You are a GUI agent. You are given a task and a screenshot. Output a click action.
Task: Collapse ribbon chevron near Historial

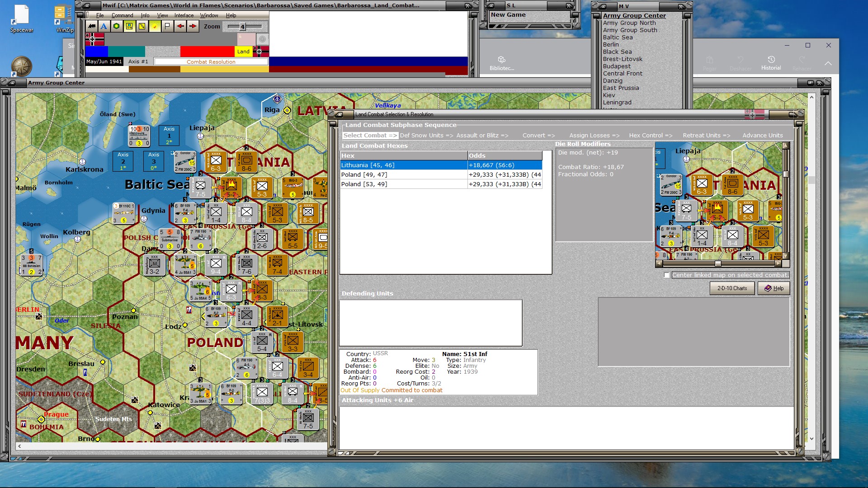(828, 64)
